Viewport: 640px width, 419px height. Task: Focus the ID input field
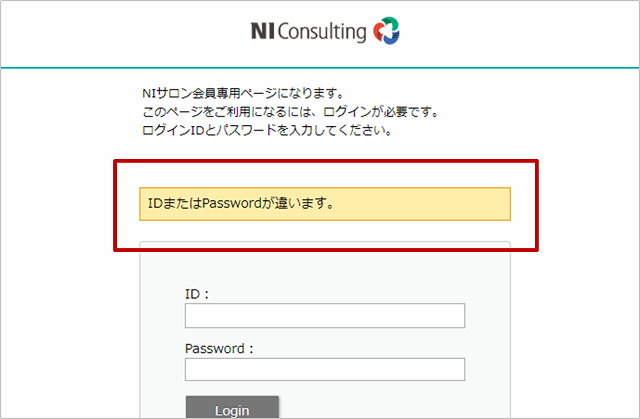click(325, 315)
